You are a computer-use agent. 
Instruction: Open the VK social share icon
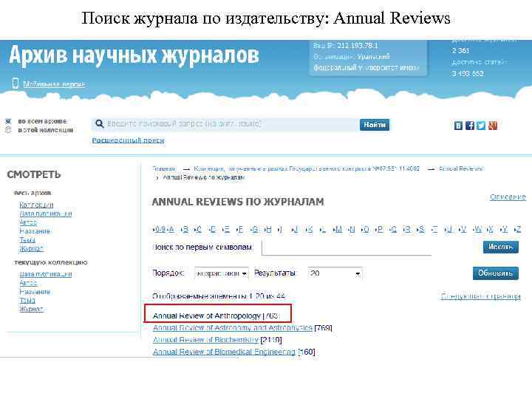[458, 126]
